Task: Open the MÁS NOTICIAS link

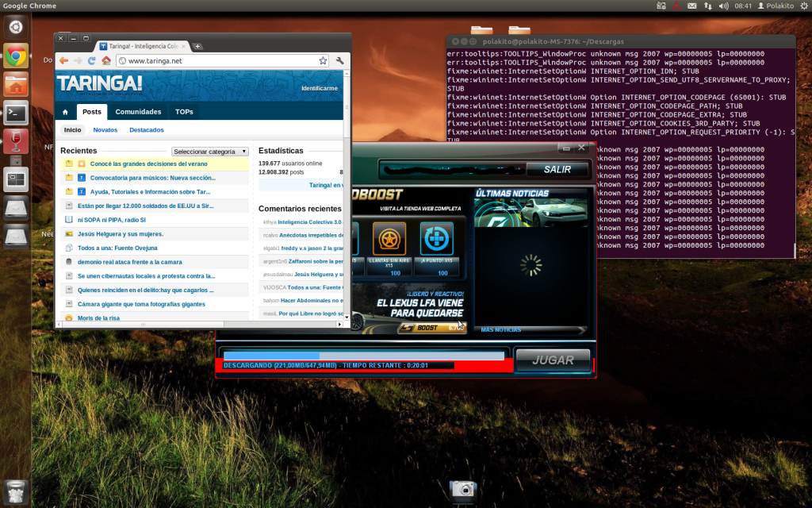Action: [x=501, y=329]
